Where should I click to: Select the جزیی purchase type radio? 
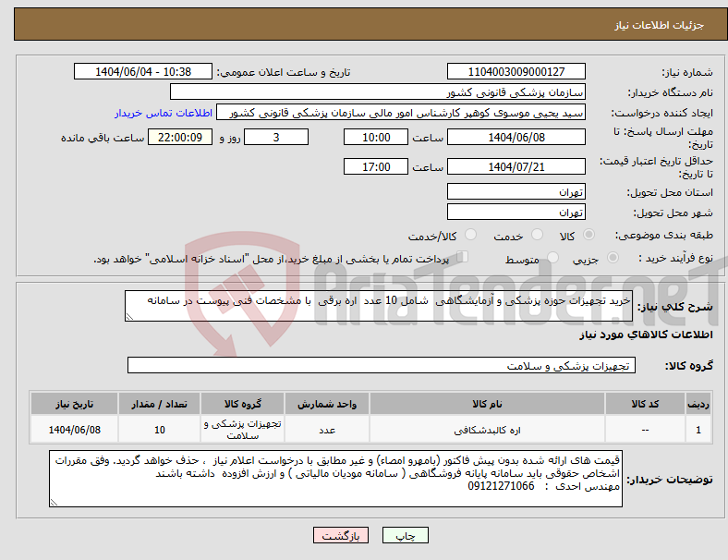(613, 257)
